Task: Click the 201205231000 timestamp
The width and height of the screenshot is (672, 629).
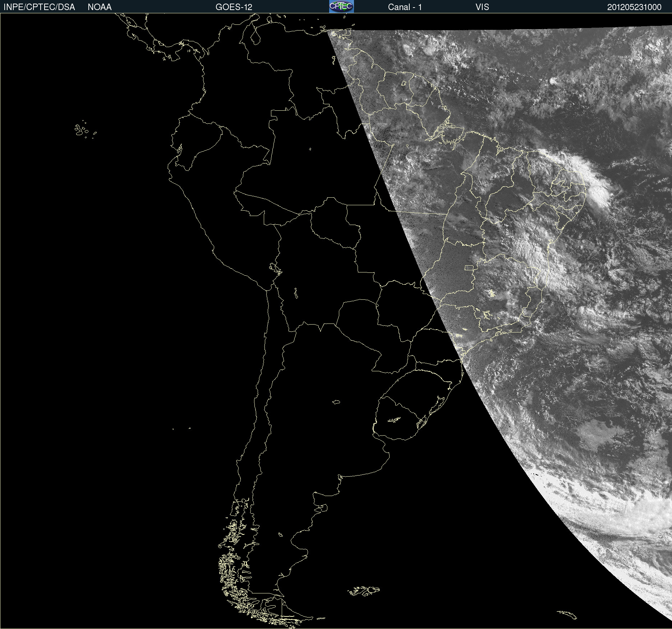Action: (x=634, y=7)
